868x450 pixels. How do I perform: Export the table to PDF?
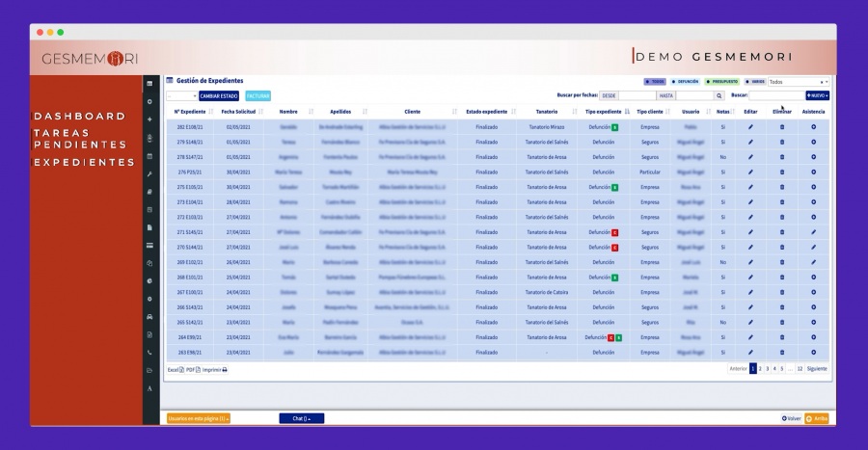pyautogui.click(x=193, y=370)
